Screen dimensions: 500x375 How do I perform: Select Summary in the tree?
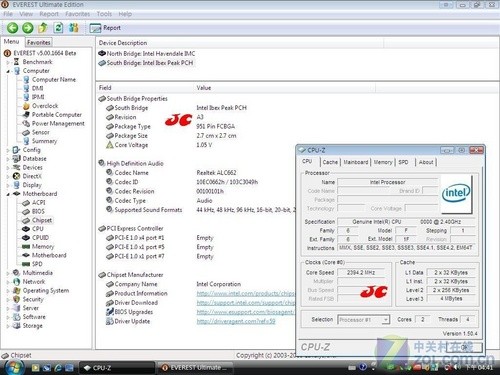(x=44, y=141)
